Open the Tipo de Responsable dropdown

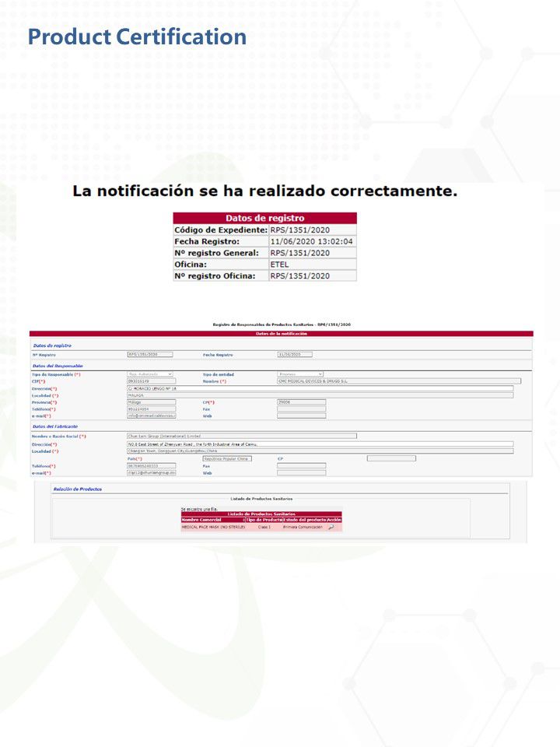click(x=150, y=374)
